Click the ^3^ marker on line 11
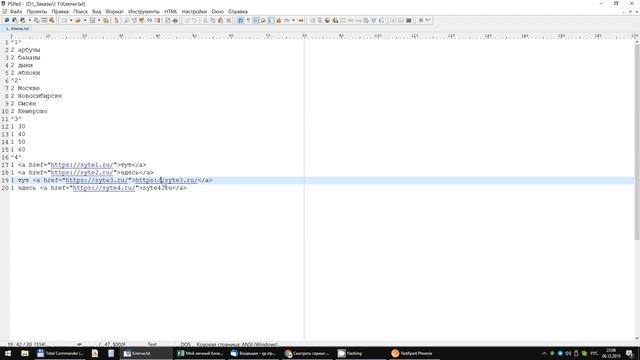 pos(16,119)
